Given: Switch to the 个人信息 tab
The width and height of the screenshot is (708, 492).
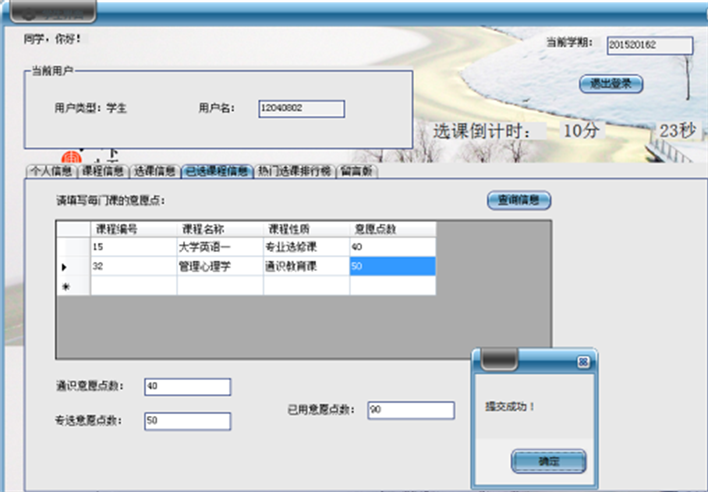Looking at the screenshot, I should click(50, 171).
